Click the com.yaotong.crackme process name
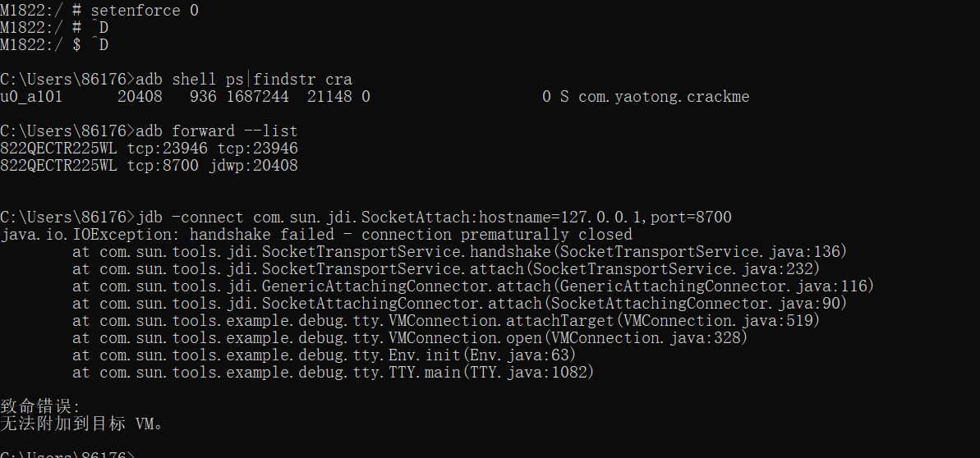Image resolution: width=980 pixels, height=458 pixels. coord(664,97)
